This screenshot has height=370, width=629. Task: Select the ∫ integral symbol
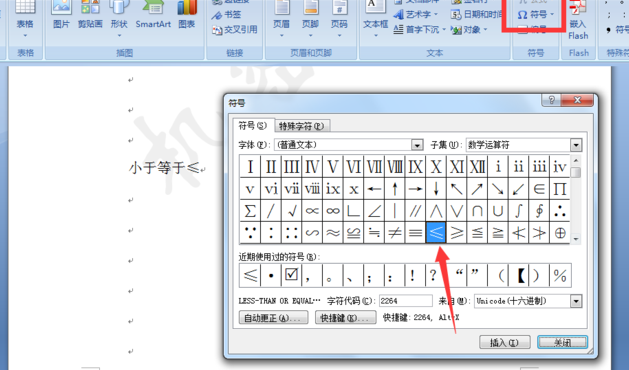tap(519, 211)
